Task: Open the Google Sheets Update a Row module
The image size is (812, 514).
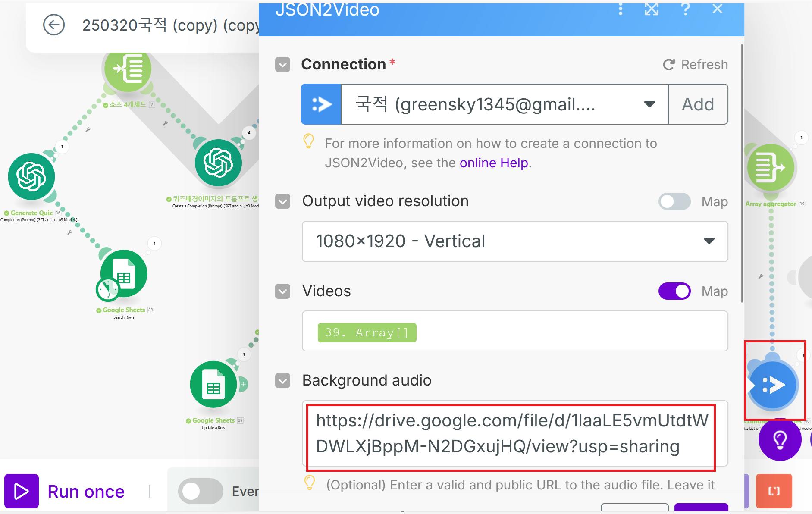Action: pos(213,384)
